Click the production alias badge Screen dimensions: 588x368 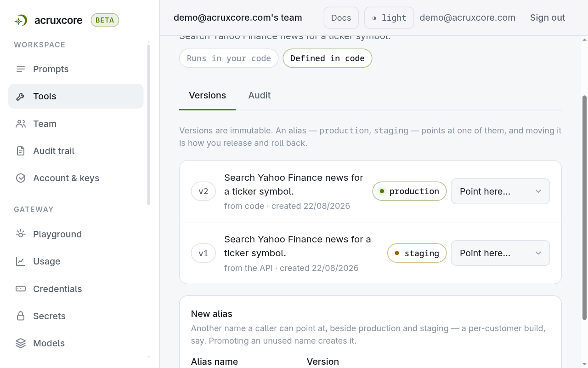[409, 191]
